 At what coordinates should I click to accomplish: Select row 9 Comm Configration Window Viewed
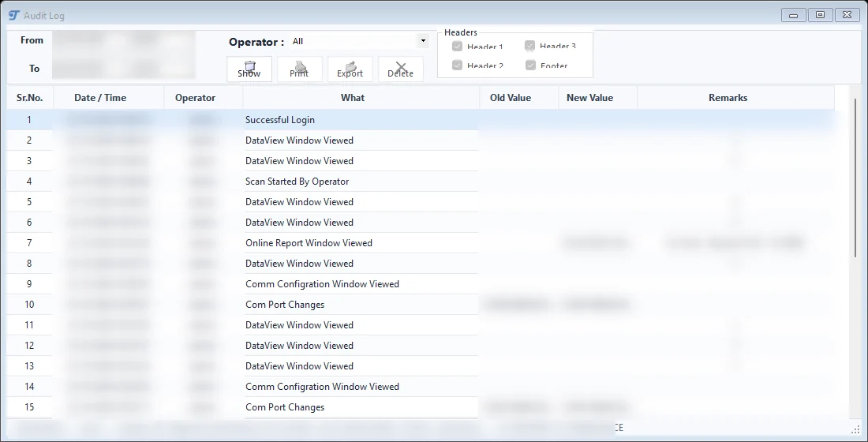421,283
